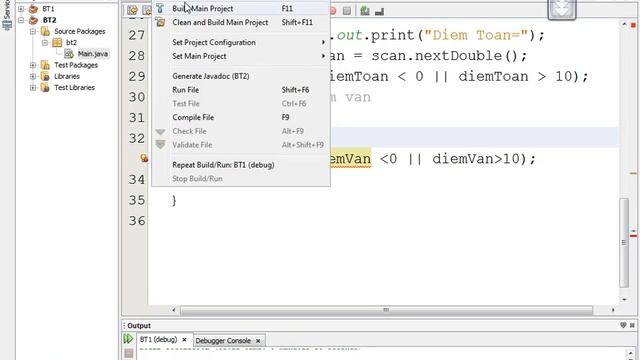Click editor horizontal scrollbar right arrow
The image size is (640, 360).
click(613, 310)
